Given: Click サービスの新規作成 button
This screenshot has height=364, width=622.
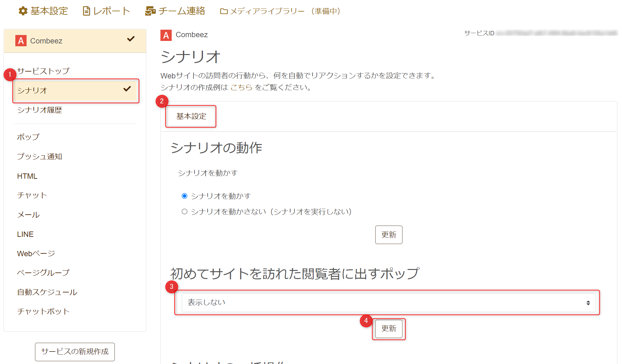Looking at the screenshot, I should (x=75, y=352).
